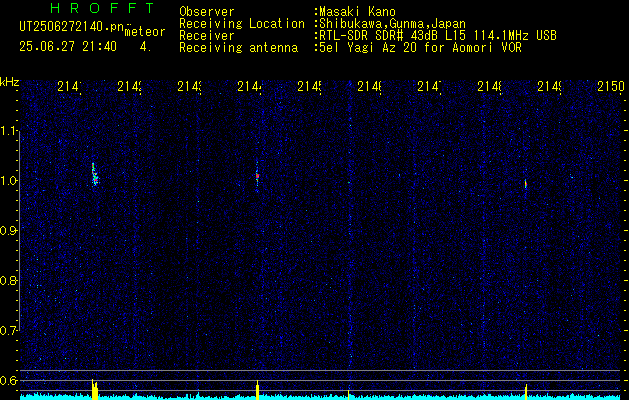Click the 0.6 kHz frequency axis label
629x400 pixels.
click(x=8, y=380)
